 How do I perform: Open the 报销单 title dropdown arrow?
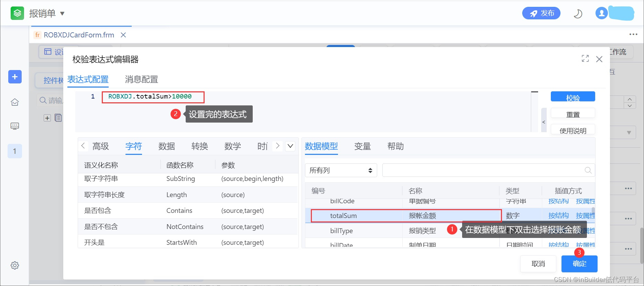(62, 14)
